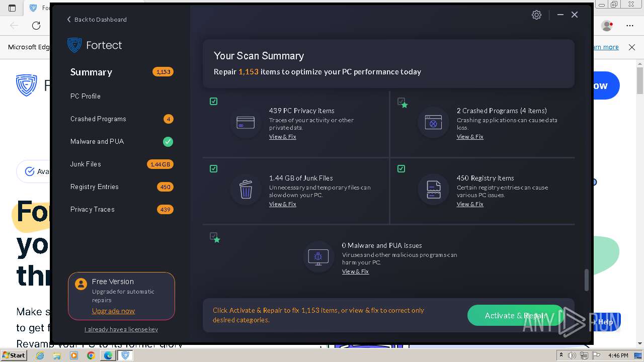Dismiss the Edge notification bar
This screenshot has height=362, width=644.
point(632,47)
